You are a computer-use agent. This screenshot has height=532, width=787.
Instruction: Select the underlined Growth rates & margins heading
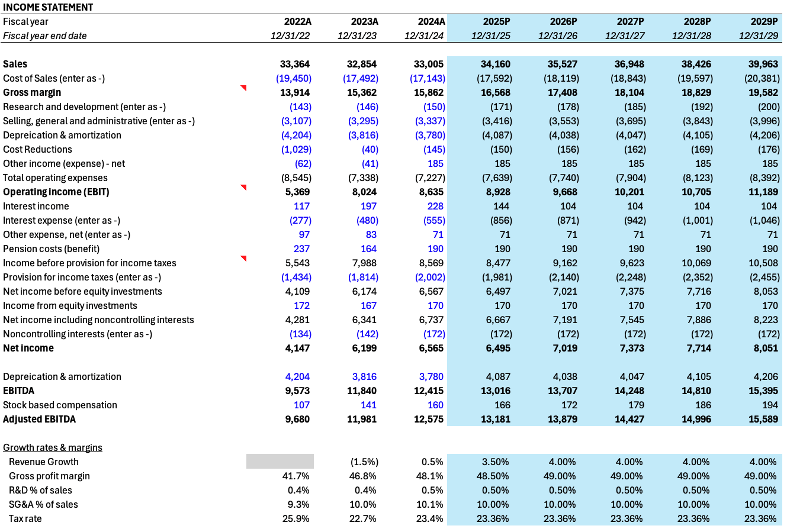[52, 447]
